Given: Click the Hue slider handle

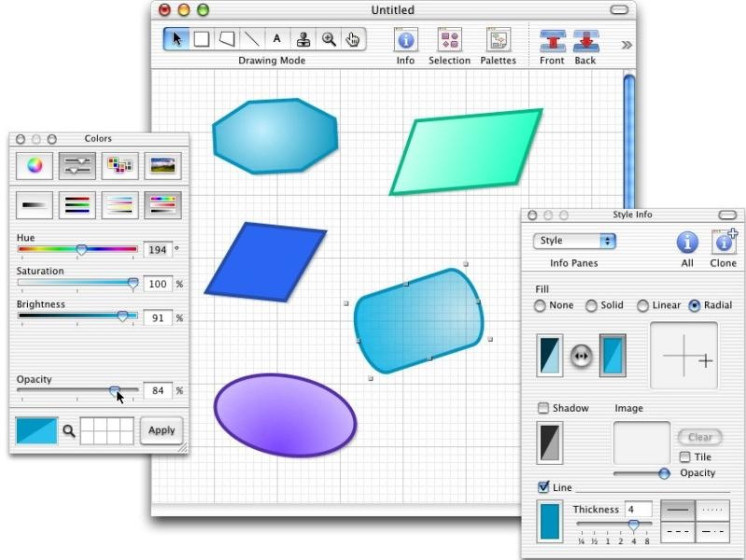Looking at the screenshot, I should 81,249.
